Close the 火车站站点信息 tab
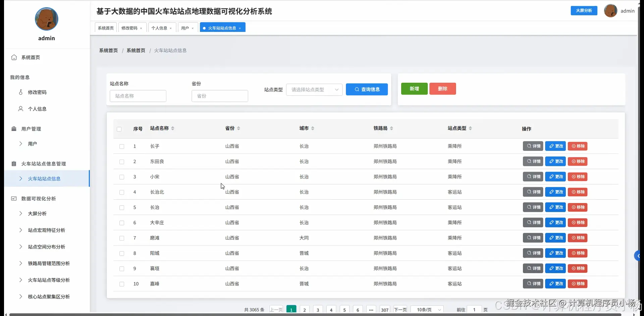Image resolution: width=644 pixels, height=316 pixels. (240, 28)
